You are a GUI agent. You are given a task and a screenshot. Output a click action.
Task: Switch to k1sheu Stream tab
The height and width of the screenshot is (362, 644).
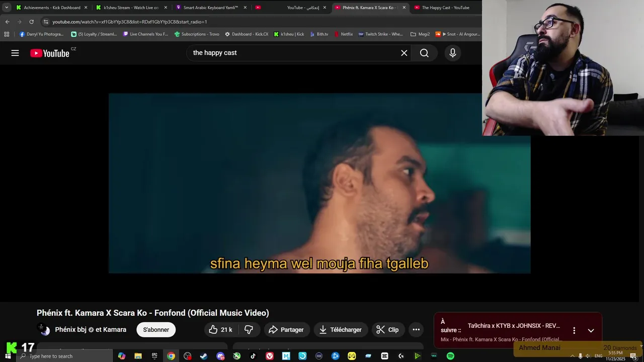point(131,8)
